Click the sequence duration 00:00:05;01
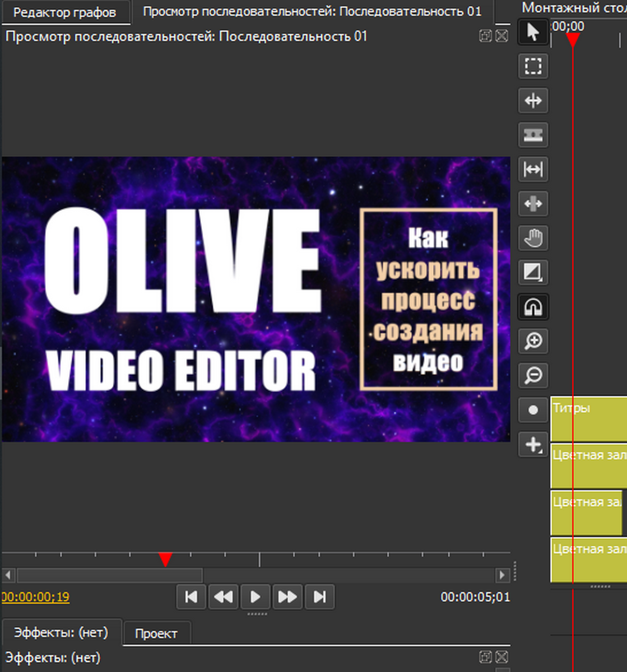 point(475,597)
